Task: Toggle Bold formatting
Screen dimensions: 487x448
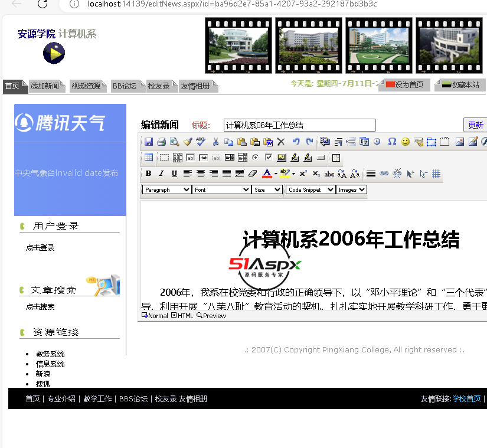Action: [x=148, y=174]
